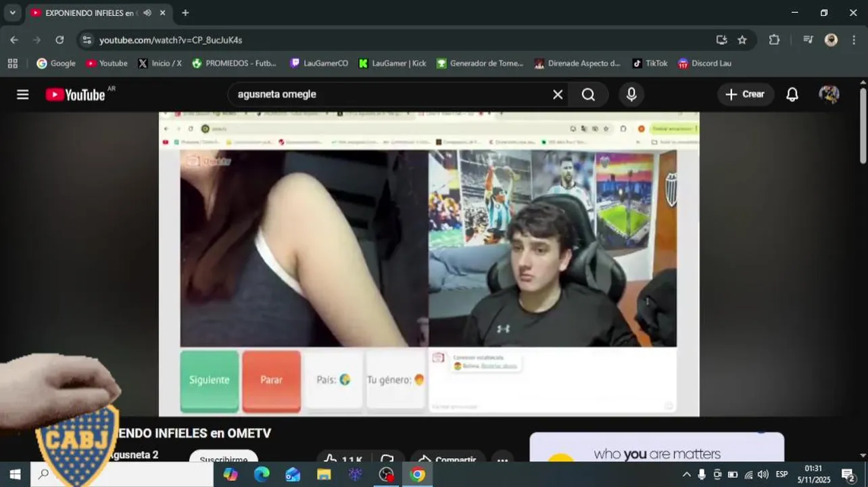Install app icon in the address bar
The height and width of the screenshot is (487, 868).
[721, 40]
